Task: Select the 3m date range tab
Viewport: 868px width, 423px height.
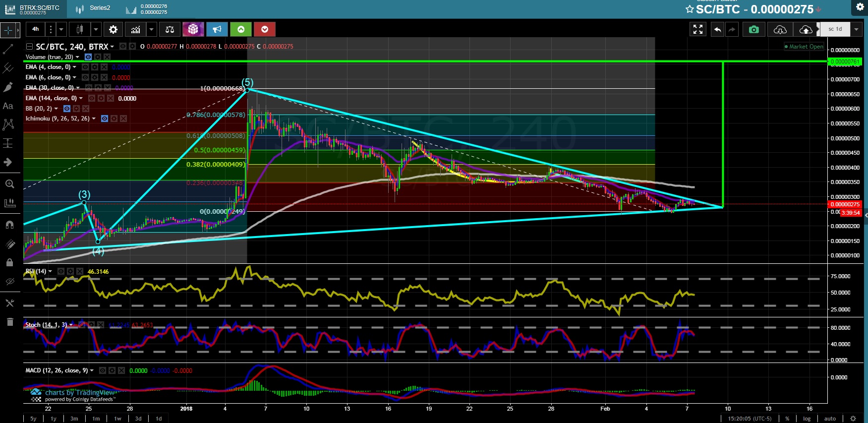Action: click(x=74, y=419)
